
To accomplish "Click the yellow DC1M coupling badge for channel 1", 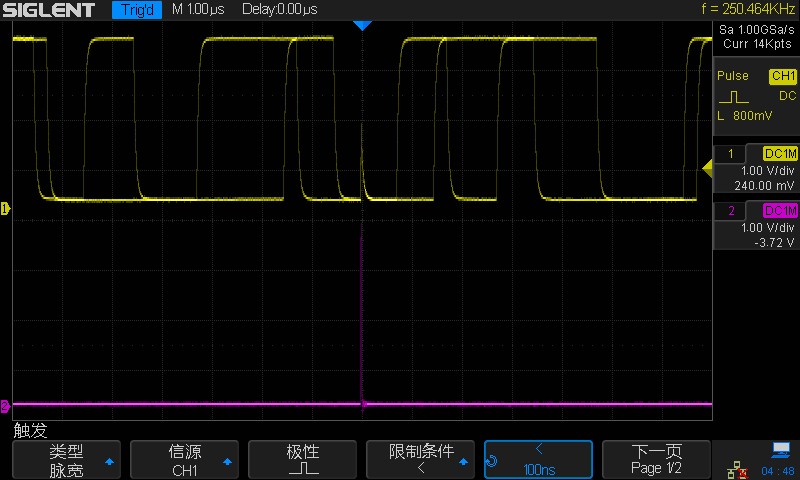I will click(780, 154).
